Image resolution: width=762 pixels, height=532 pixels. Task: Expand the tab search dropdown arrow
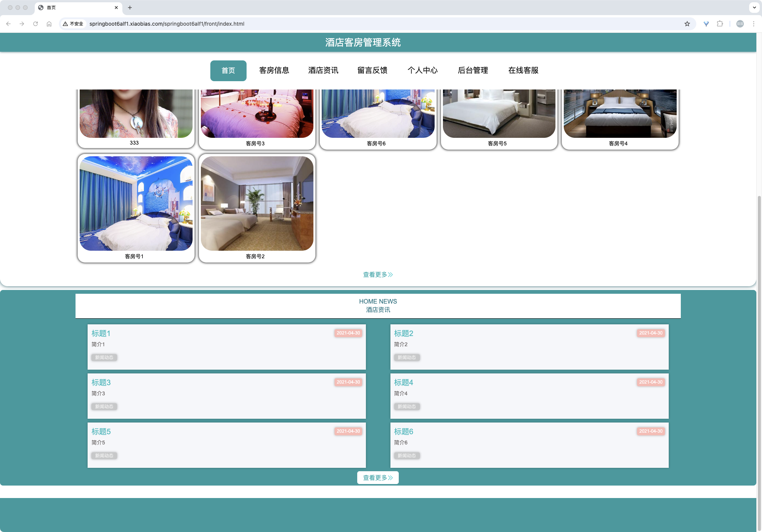(x=754, y=8)
